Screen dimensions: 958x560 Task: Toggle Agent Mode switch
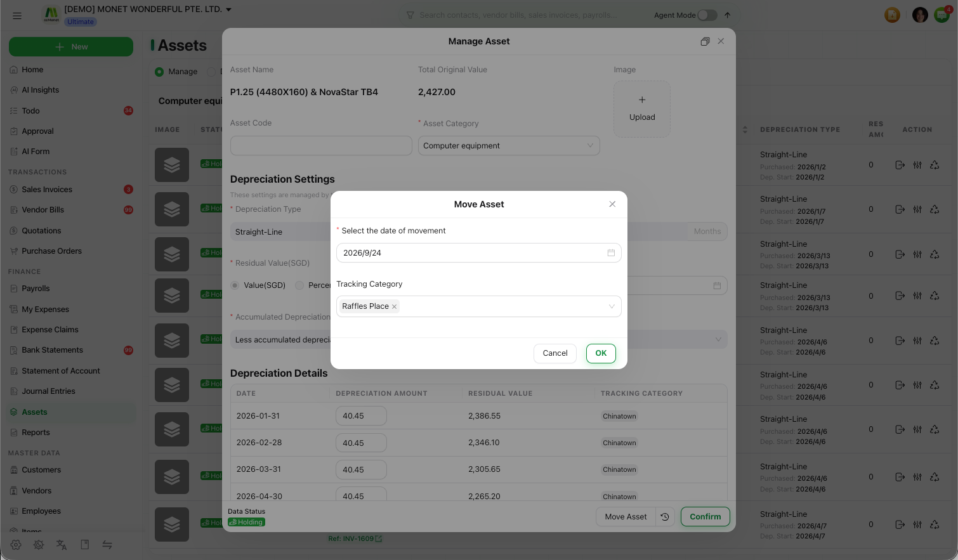(x=707, y=15)
